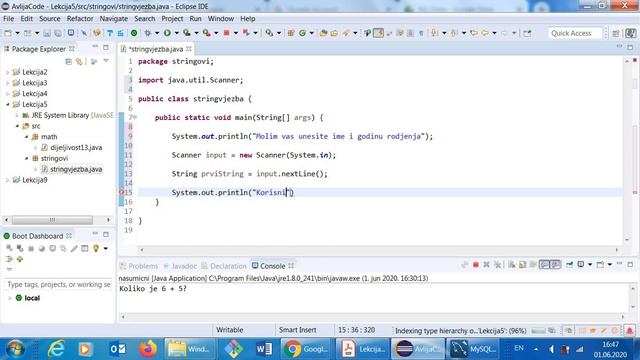Click indexing progress bar in status bar
Viewport: 640px width, 360px height.
[538, 331]
